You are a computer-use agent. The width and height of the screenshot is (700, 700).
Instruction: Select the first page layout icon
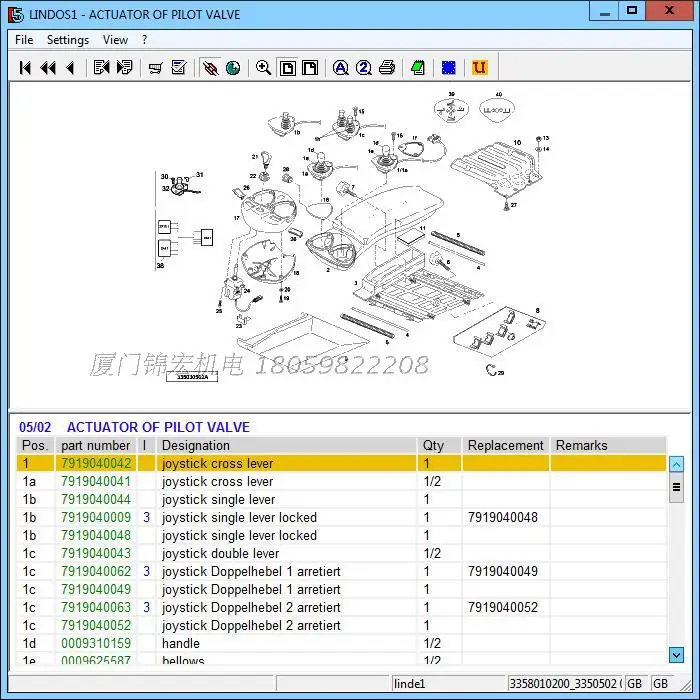pos(288,68)
